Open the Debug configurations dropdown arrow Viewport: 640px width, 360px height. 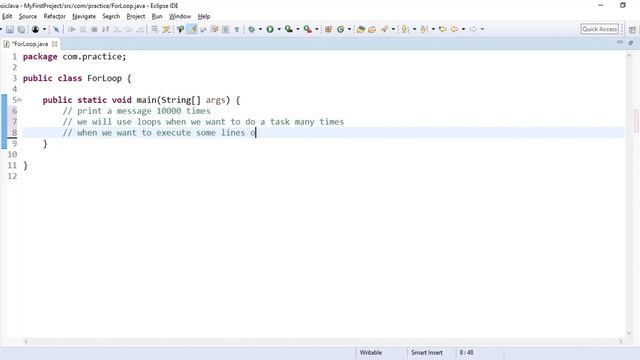click(x=260, y=29)
